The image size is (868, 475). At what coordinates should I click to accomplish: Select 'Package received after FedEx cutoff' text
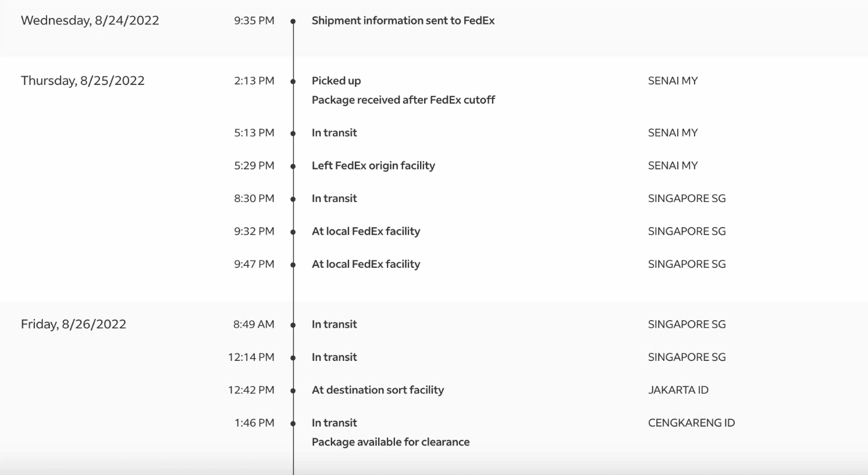click(x=403, y=100)
